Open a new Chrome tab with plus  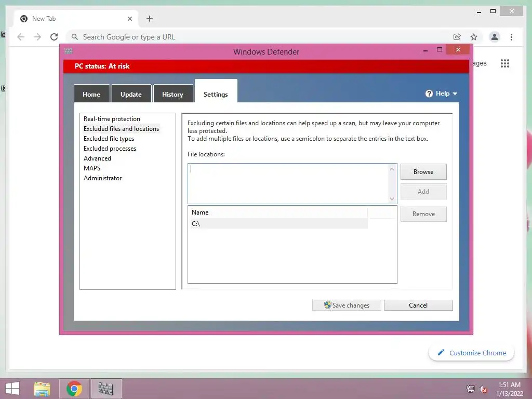tap(150, 19)
